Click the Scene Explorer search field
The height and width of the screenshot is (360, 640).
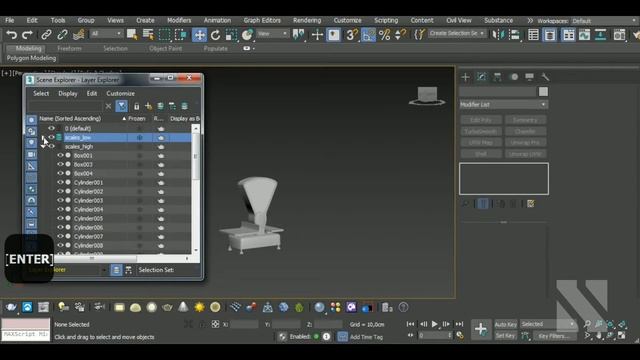[65, 107]
